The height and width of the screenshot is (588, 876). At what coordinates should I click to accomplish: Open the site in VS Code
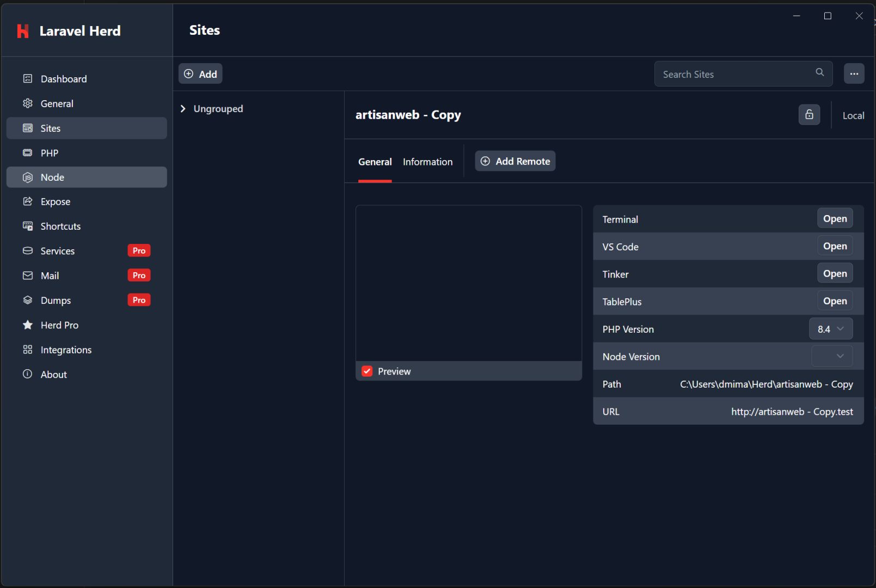[835, 246]
